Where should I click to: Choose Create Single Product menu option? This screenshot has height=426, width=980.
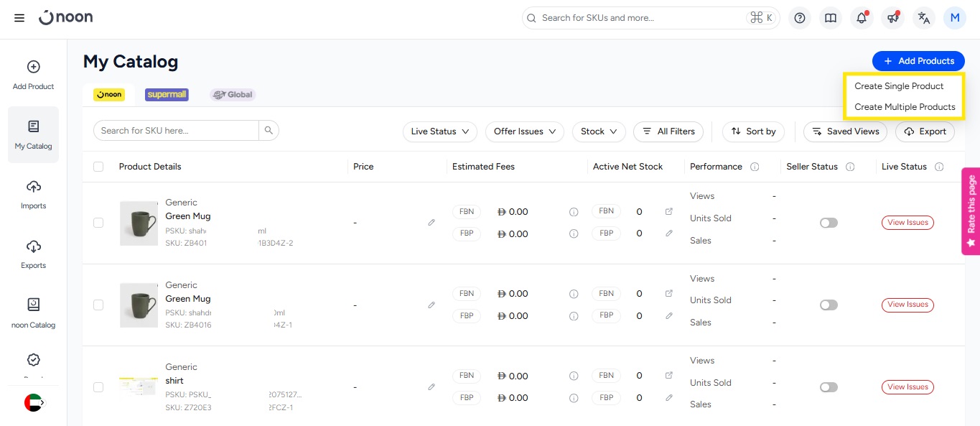click(899, 86)
